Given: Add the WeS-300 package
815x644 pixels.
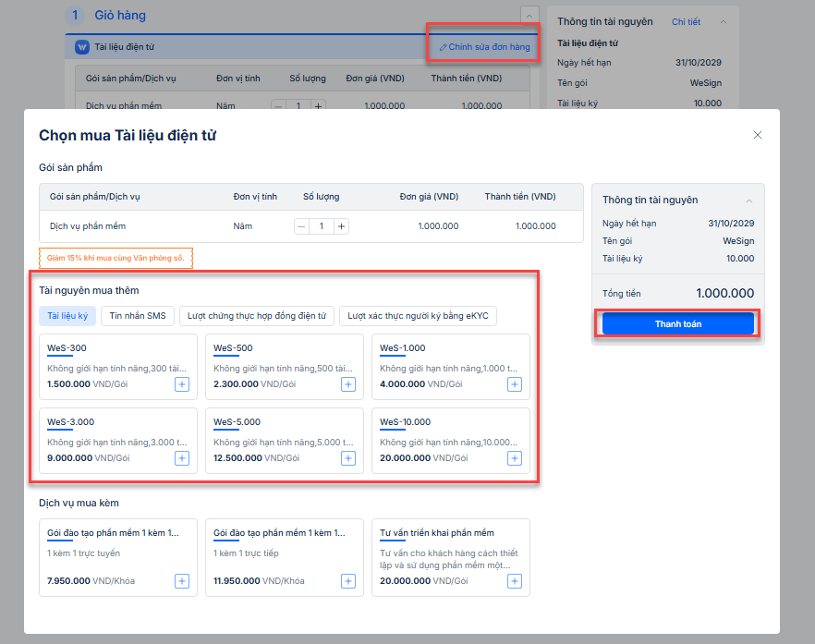Looking at the screenshot, I should point(181,384).
